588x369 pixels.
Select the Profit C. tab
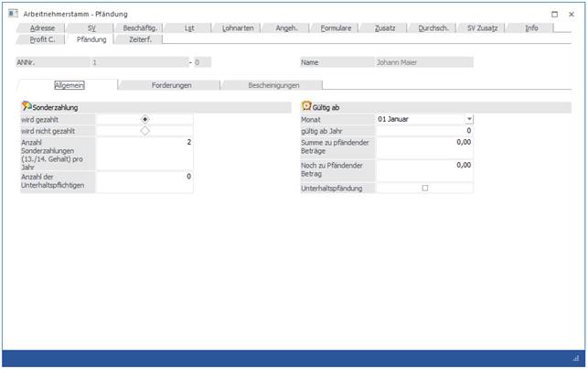click(x=42, y=39)
